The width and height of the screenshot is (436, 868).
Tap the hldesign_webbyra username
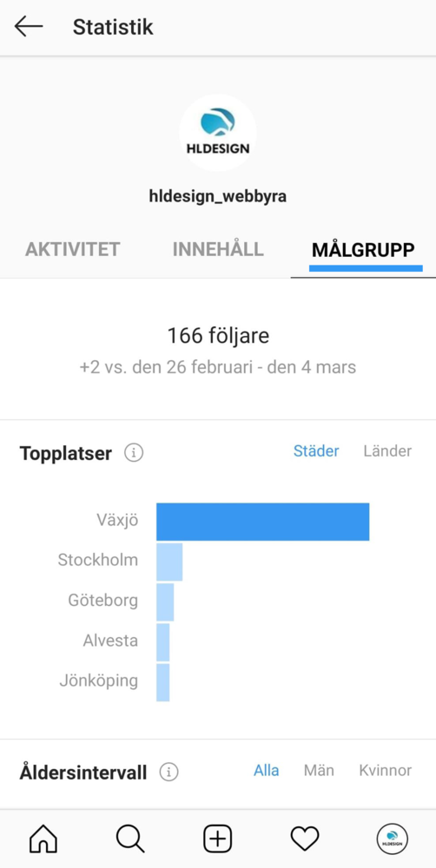tap(218, 196)
